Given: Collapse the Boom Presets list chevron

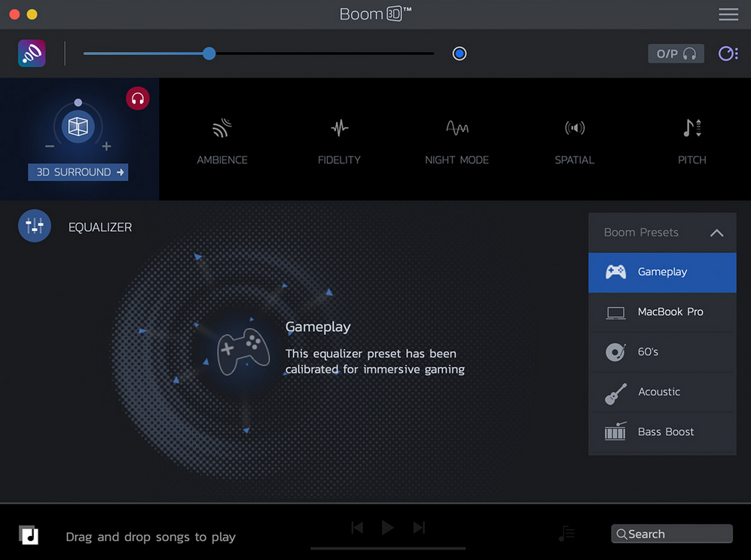Looking at the screenshot, I should tap(716, 233).
